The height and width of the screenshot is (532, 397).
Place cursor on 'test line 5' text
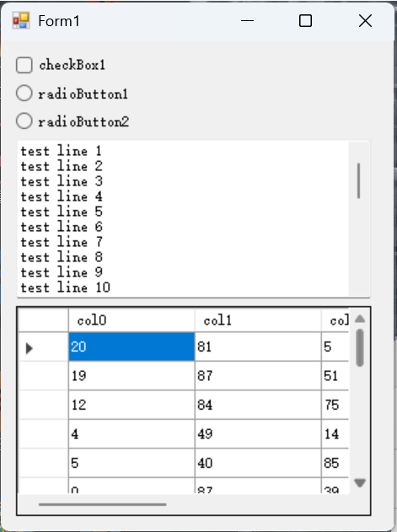point(62,212)
